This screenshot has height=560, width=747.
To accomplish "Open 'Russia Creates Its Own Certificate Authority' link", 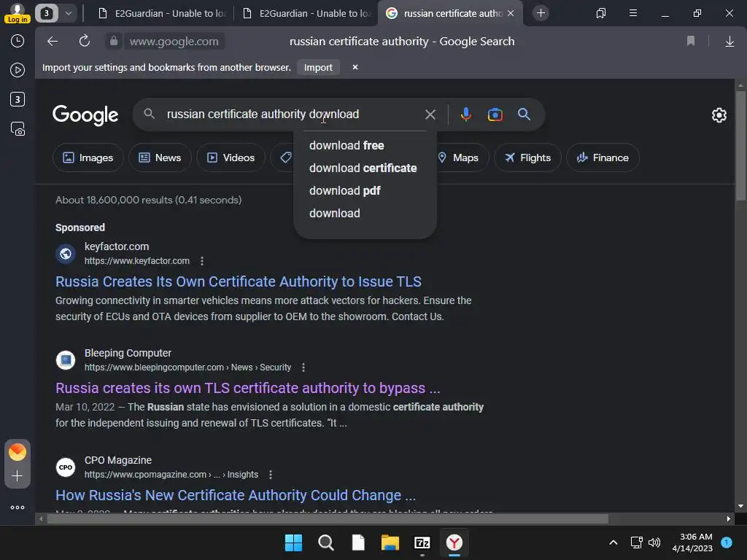I will tap(239, 281).
